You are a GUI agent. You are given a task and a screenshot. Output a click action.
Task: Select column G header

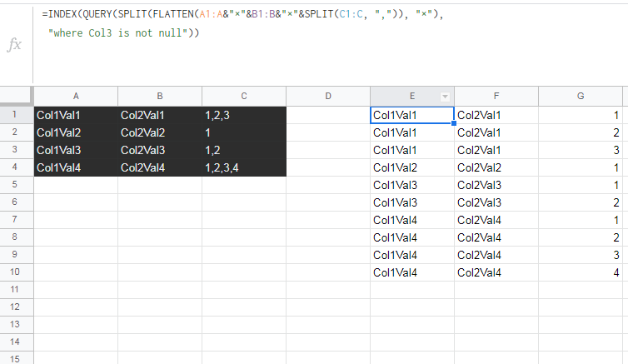581,96
